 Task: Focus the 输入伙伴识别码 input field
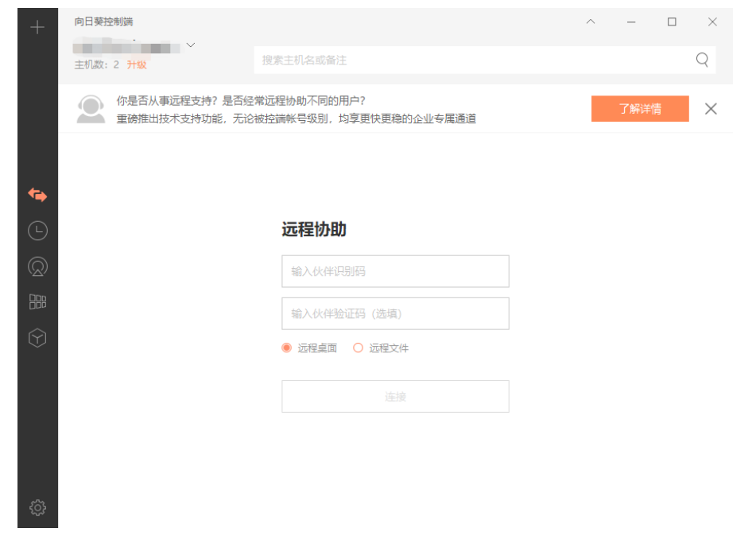[x=395, y=271]
